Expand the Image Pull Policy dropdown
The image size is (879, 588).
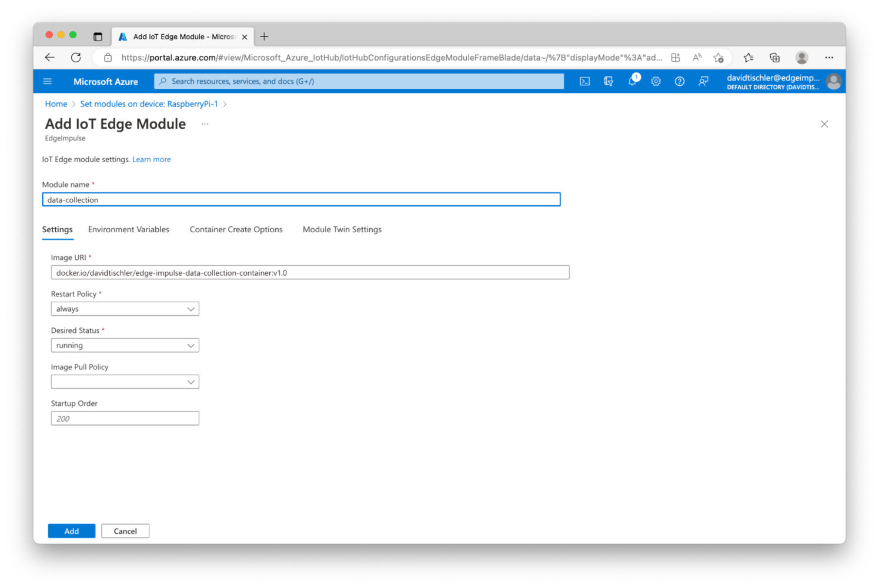click(x=125, y=382)
